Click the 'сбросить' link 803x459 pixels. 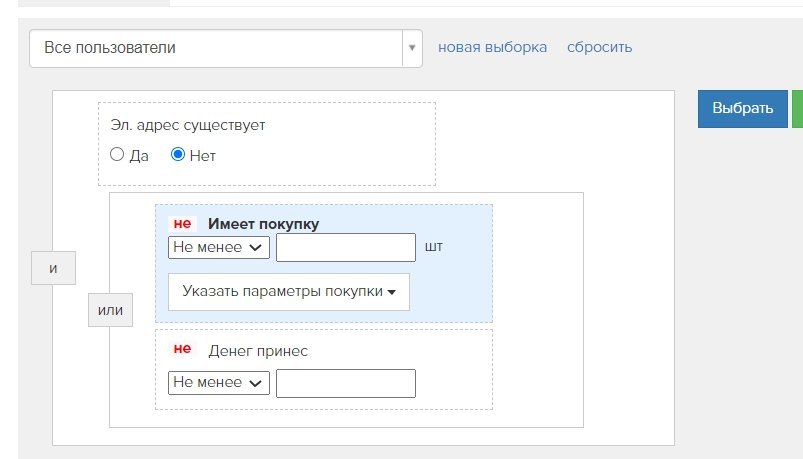[x=599, y=47]
